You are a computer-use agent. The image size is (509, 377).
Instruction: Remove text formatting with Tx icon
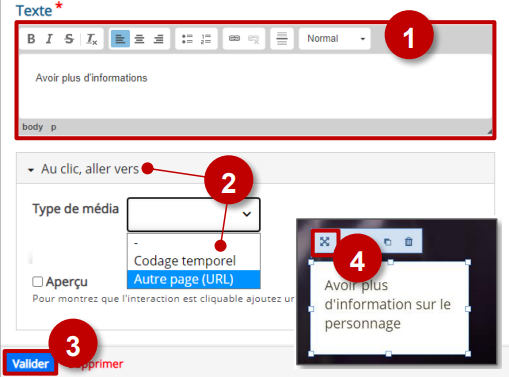[92, 39]
